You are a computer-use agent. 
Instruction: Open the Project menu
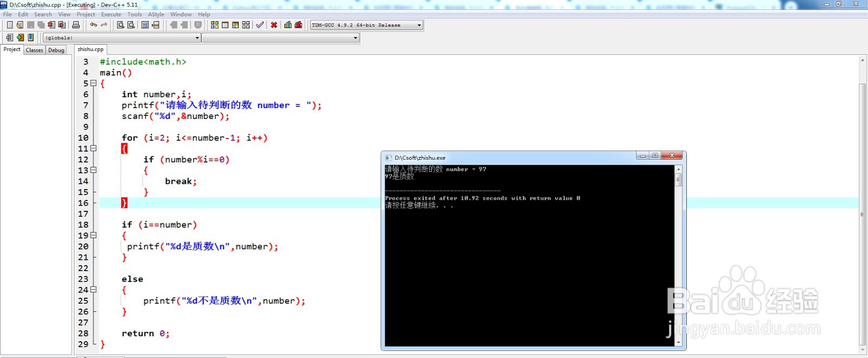tap(86, 14)
